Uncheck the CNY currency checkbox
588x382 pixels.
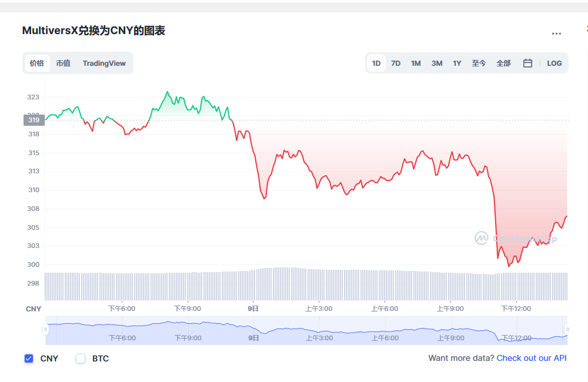[29, 358]
